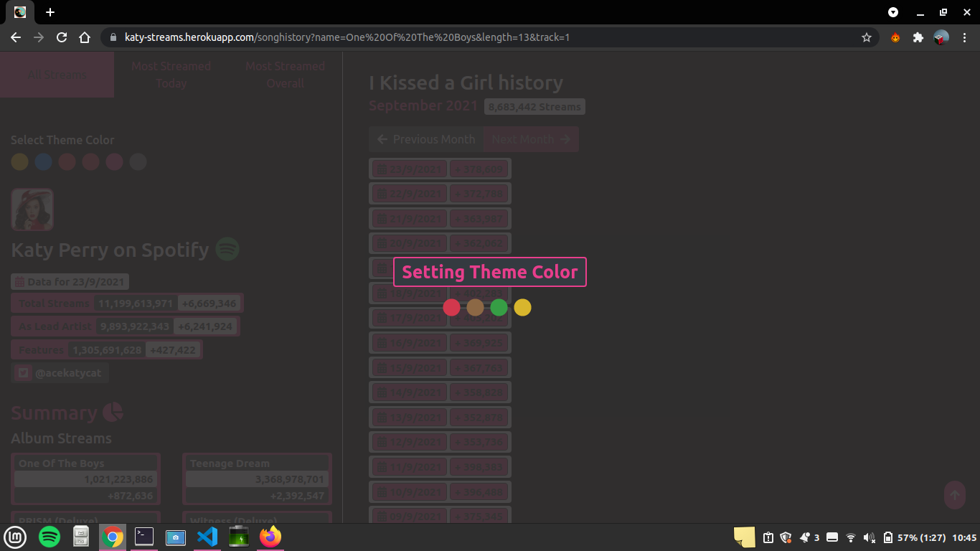Image resolution: width=980 pixels, height=551 pixels.
Task: Pick the pink theme color swatch
Action: coord(115,161)
